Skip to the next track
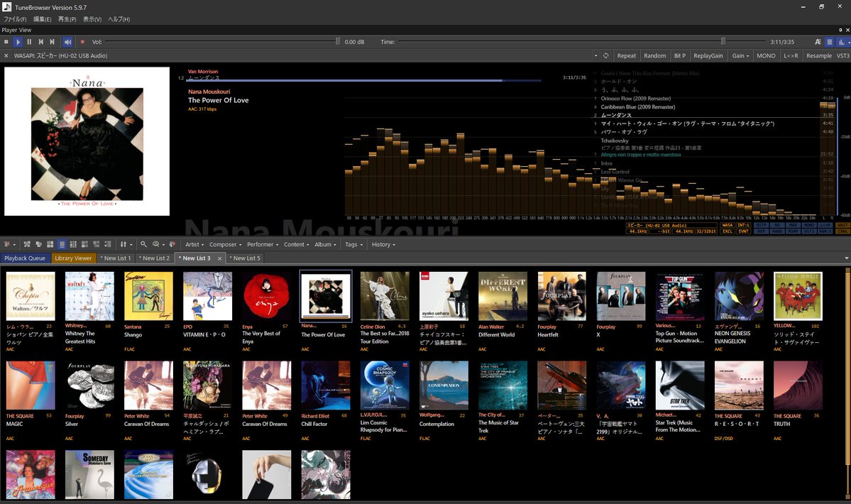This screenshot has height=504, width=851. click(52, 42)
